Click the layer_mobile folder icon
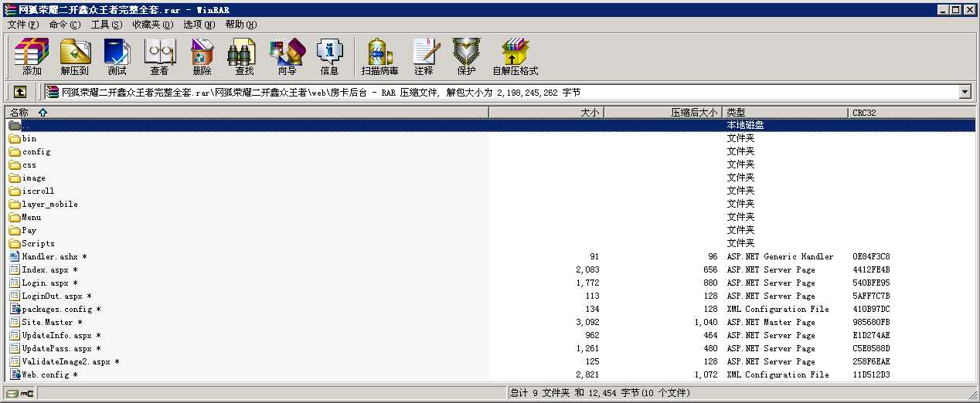This screenshot has width=980, height=403. click(15, 205)
